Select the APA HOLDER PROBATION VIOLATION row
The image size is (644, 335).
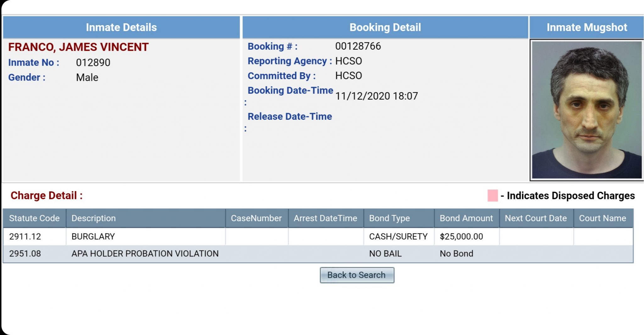145,253
